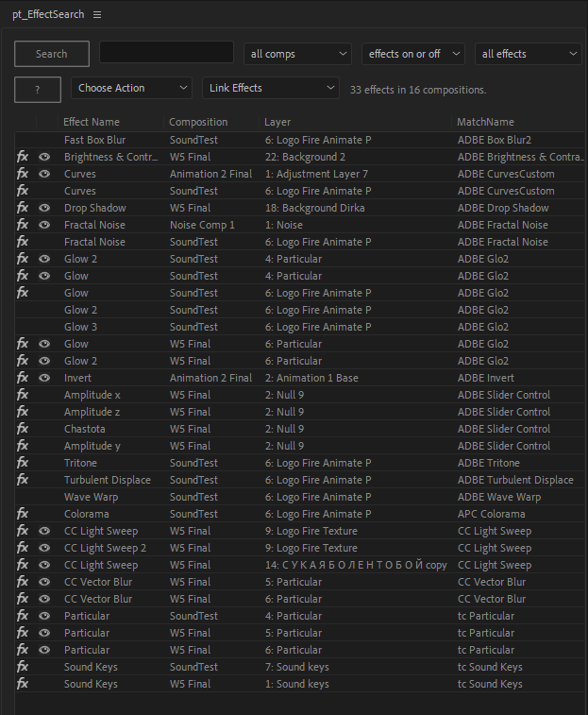Click fx icon on Amplitude x row
This screenshot has height=715, width=588.
point(23,395)
